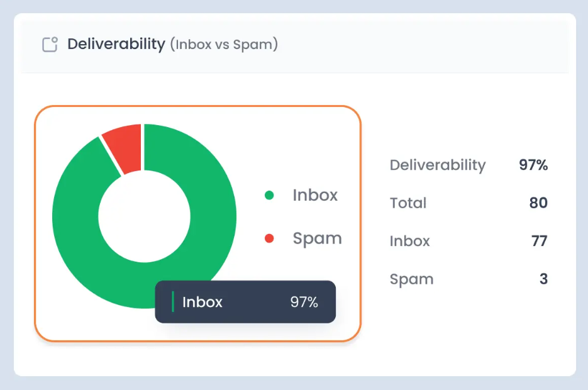
Task: Click the Inbox label in the dark tooltip
Action: click(x=202, y=302)
